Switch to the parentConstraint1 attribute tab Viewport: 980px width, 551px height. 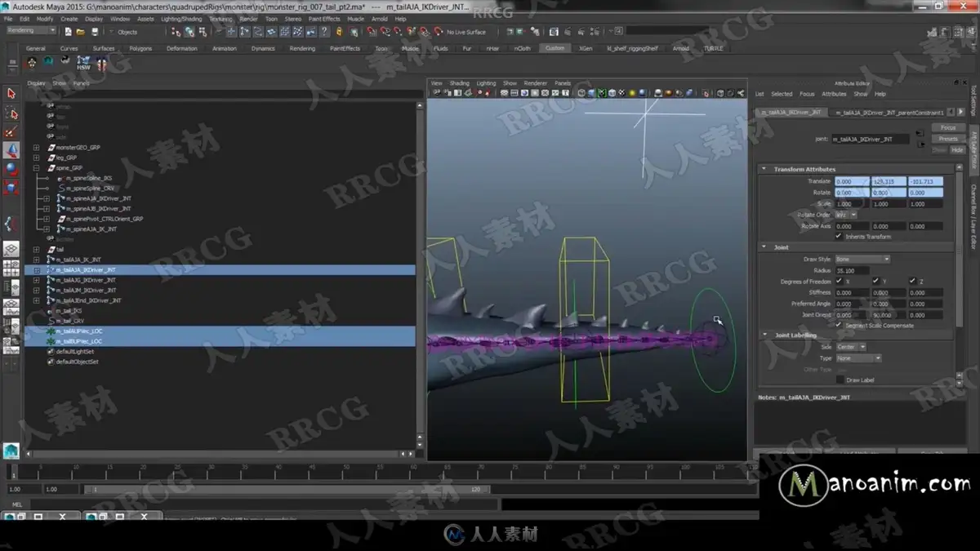click(889, 113)
